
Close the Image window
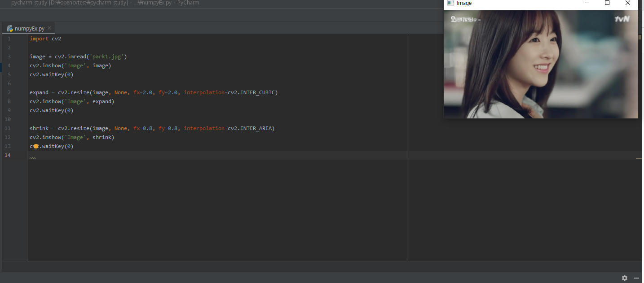pos(628,3)
